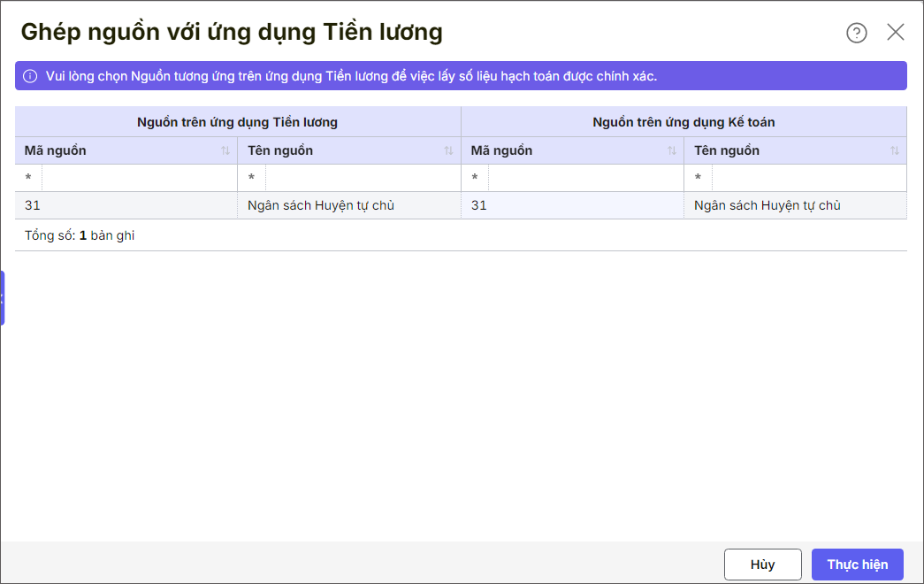This screenshot has height=584, width=924.
Task: Open filter operator for Tiền lương Mã nguồn
Action: click(x=28, y=179)
